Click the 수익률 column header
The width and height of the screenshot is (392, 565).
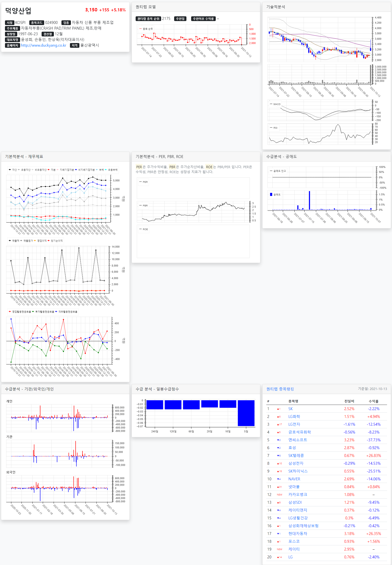[x=373, y=401]
